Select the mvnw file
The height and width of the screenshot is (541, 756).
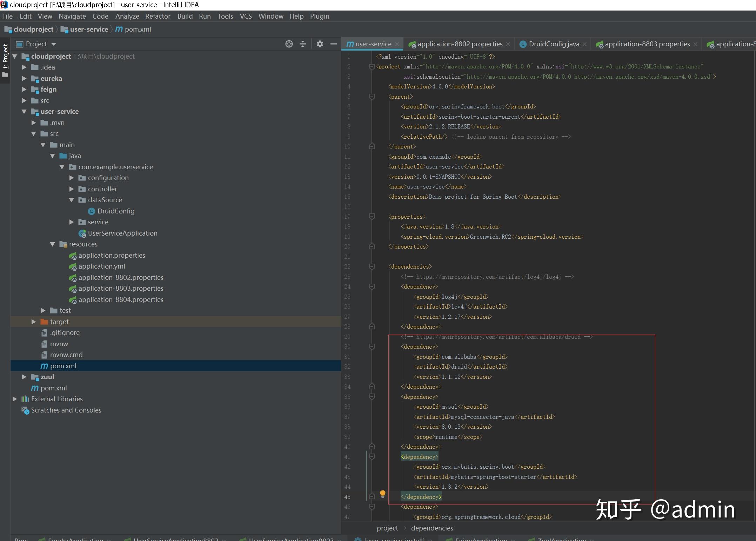tap(59, 344)
